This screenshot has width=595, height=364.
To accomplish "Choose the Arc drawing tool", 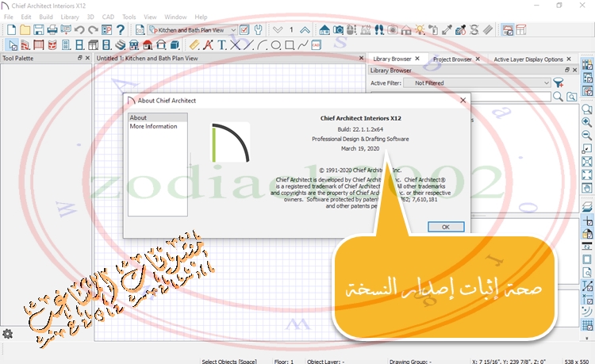I will 263,45.
